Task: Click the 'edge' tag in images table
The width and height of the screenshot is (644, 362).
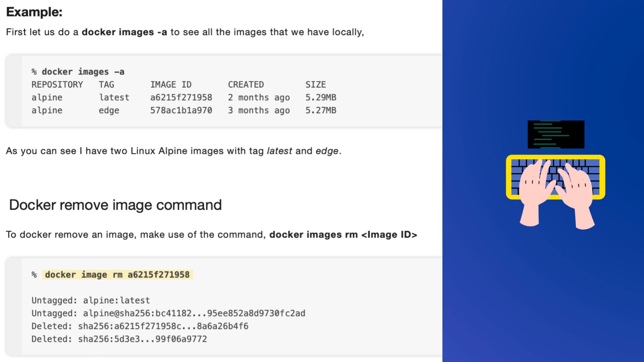Action: [109, 110]
